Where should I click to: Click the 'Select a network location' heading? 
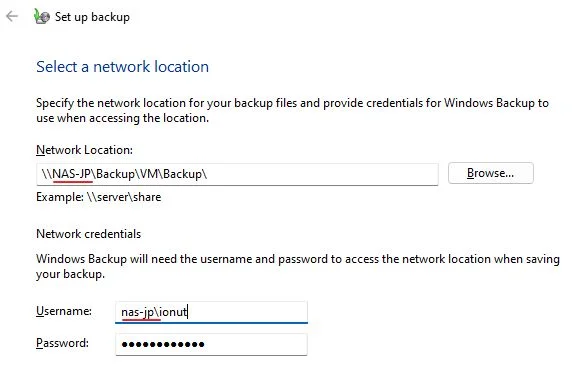coord(123,67)
